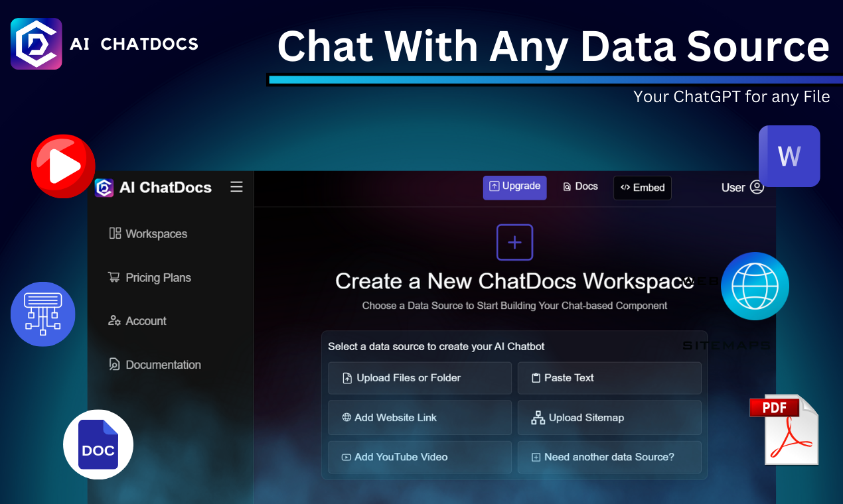Select Upload Files or Folder data source
The width and height of the screenshot is (843, 504).
[x=420, y=378]
